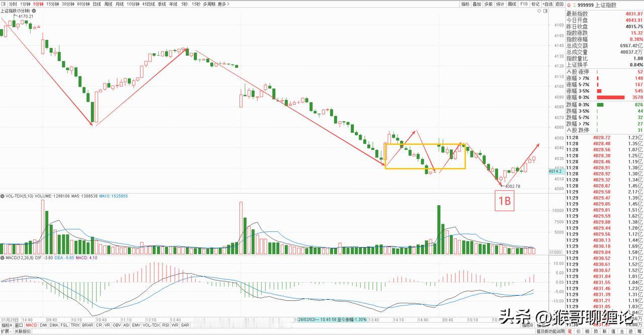644x335 pixels.
Task: Expand the 更多 periods list
Action: coord(223,4)
